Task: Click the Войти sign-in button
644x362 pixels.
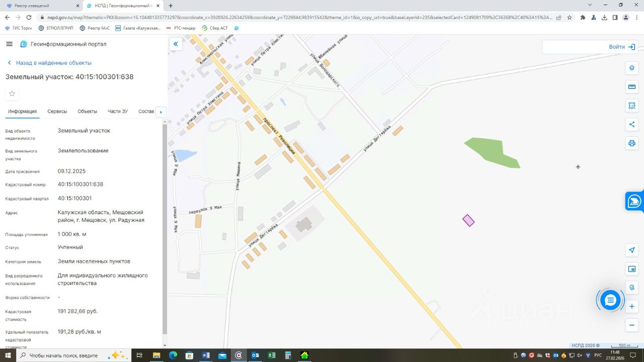Action: [622, 47]
